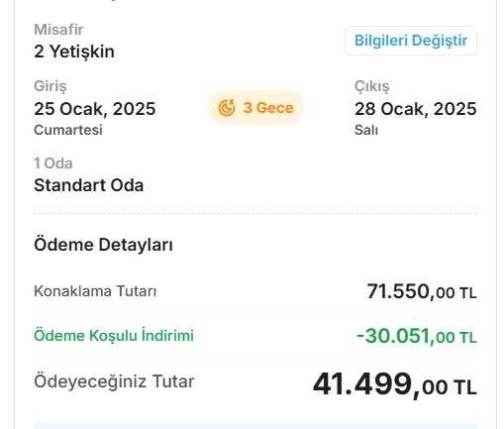Select the 3 Gece nights badge
This screenshot has width=504, height=429.
pyautogui.click(x=255, y=108)
